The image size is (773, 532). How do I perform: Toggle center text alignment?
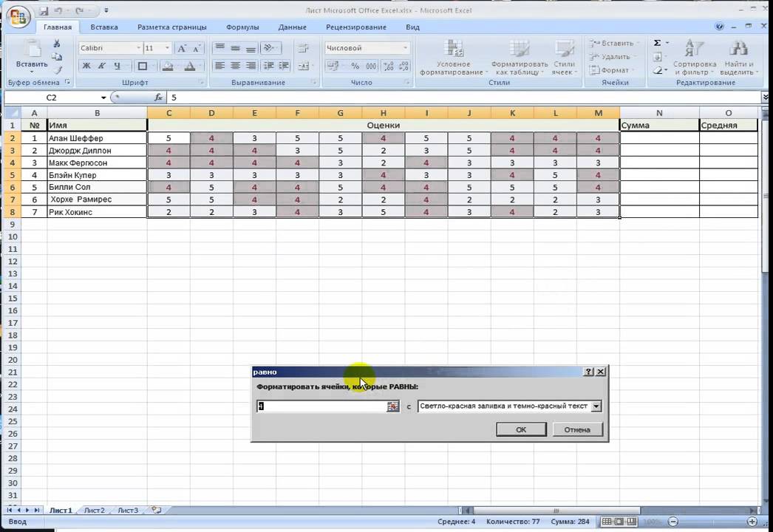[x=236, y=66]
